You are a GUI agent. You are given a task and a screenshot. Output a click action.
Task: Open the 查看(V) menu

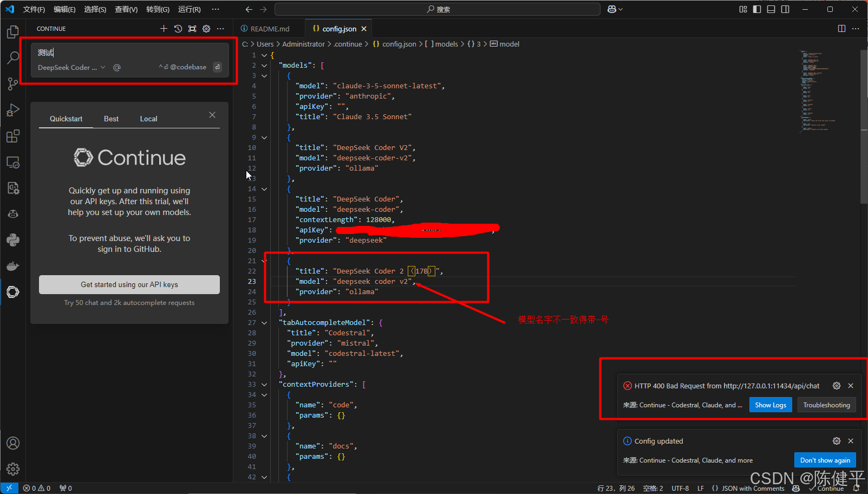(126, 9)
